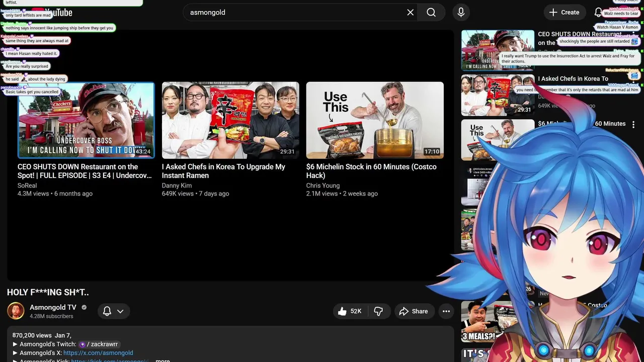
Task: Click sidebar Korean chefs ramen thumbnail
Action: click(498, 95)
